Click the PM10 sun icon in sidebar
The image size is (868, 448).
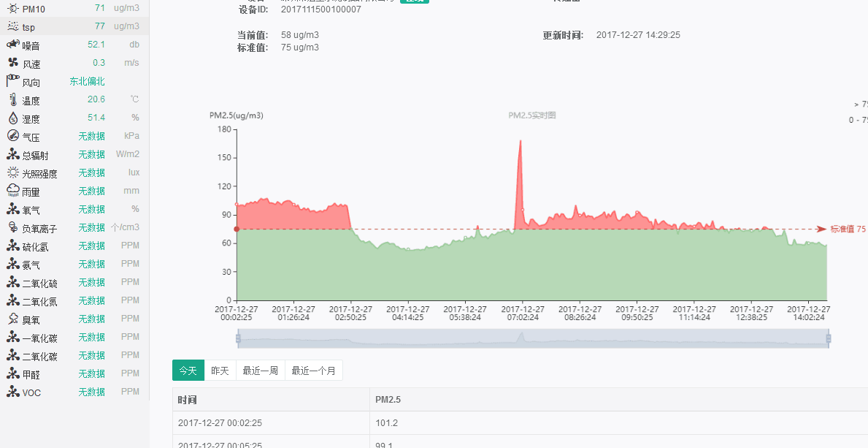(12, 8)
